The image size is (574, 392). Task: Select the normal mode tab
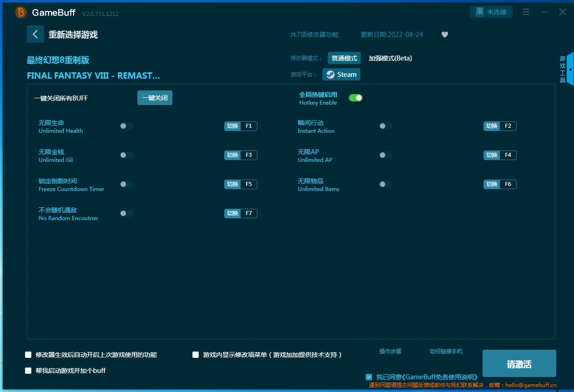344,58
